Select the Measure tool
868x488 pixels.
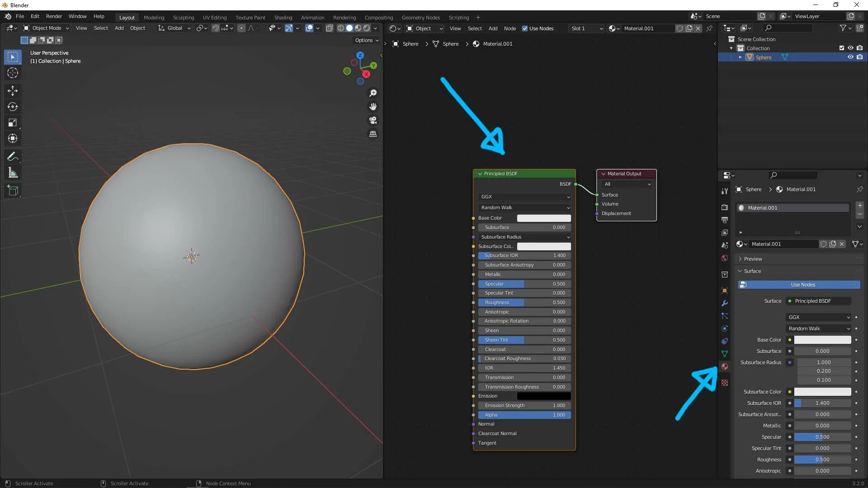pyautogui.click(x=13, y=173)
